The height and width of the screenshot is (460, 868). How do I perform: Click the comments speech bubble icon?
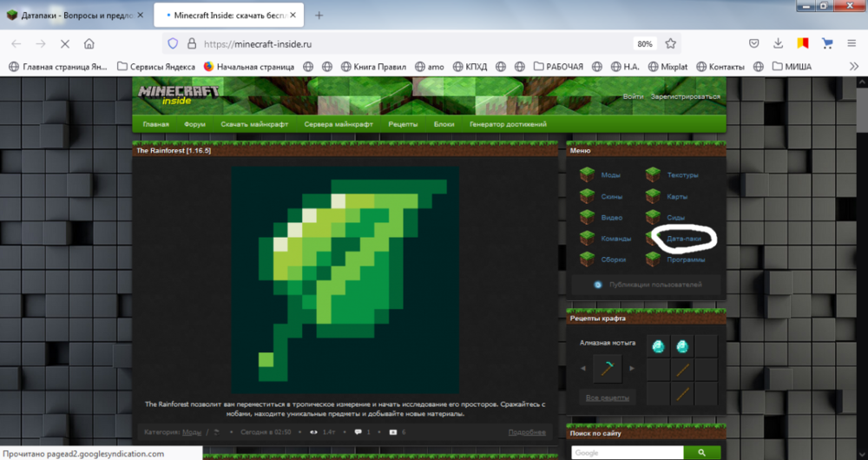click(x=358, y=431)
